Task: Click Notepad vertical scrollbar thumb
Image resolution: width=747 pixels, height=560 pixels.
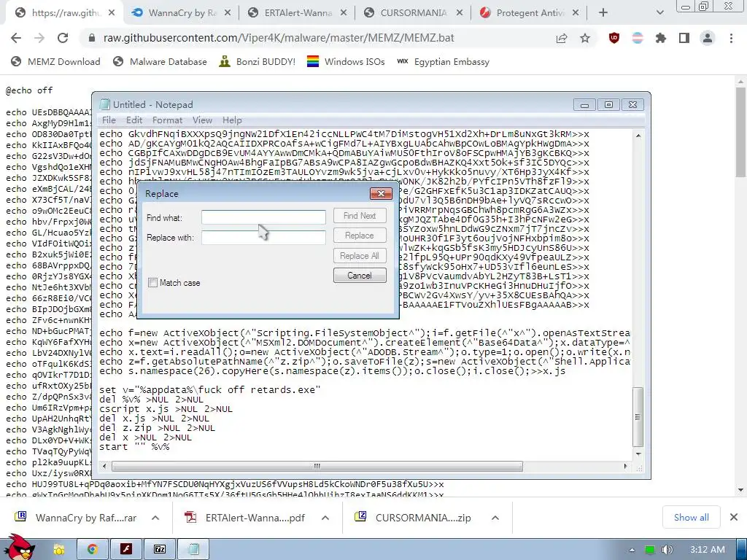Action: 638,417
